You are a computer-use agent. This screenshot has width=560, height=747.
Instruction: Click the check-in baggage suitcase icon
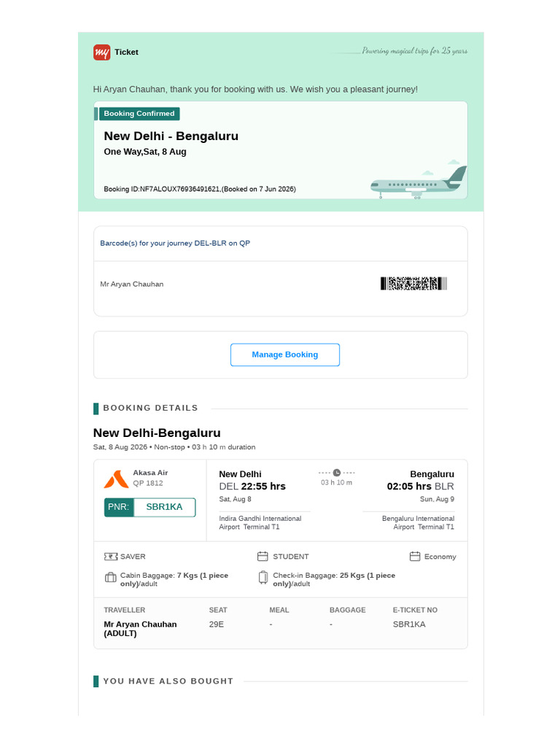click(x=263, y=578)
